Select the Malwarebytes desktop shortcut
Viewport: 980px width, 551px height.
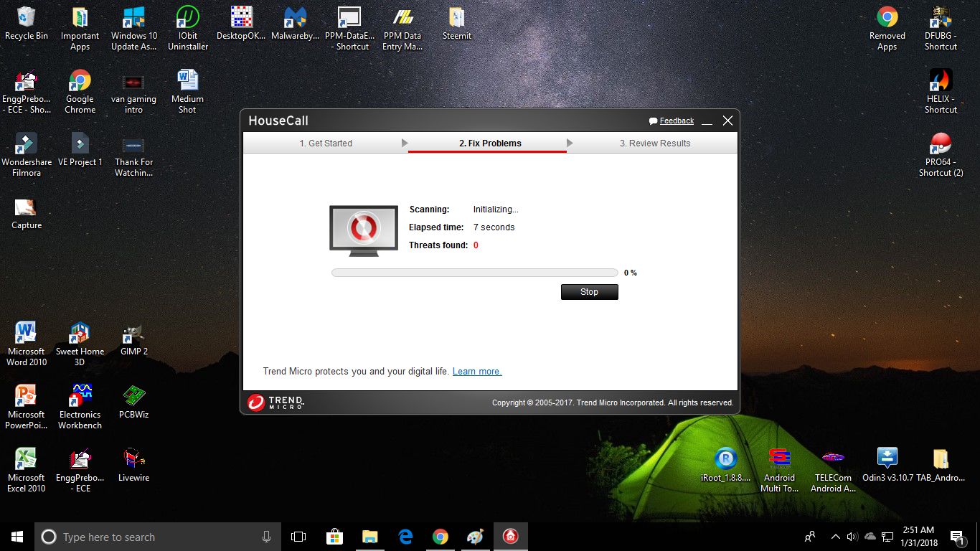click(x=296, y=23)
